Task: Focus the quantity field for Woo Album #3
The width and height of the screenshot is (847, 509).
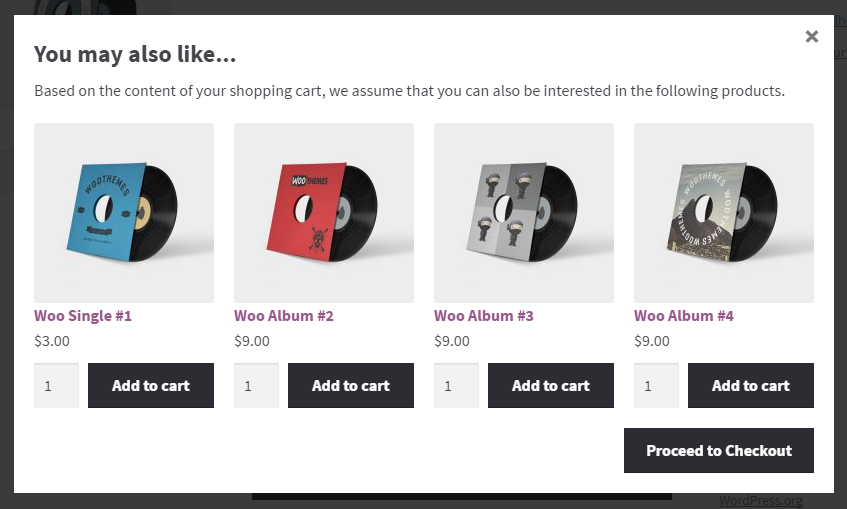Action: click(456, 385)
